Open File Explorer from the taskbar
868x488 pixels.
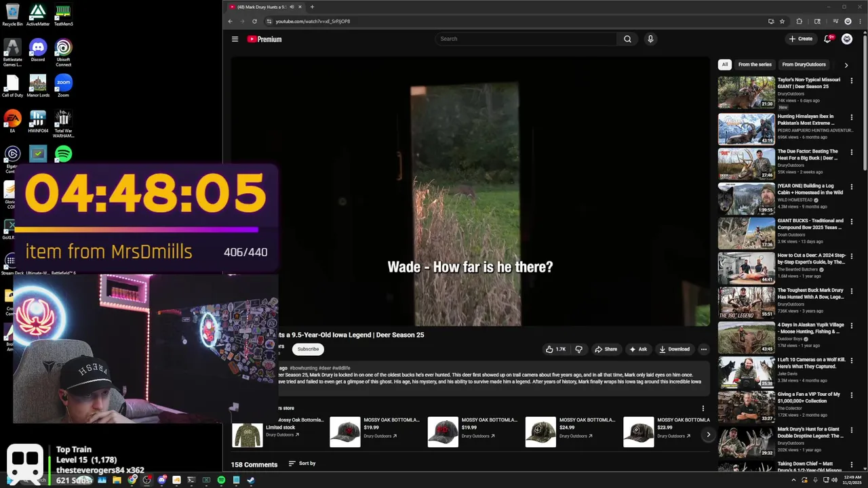point(117,480)
